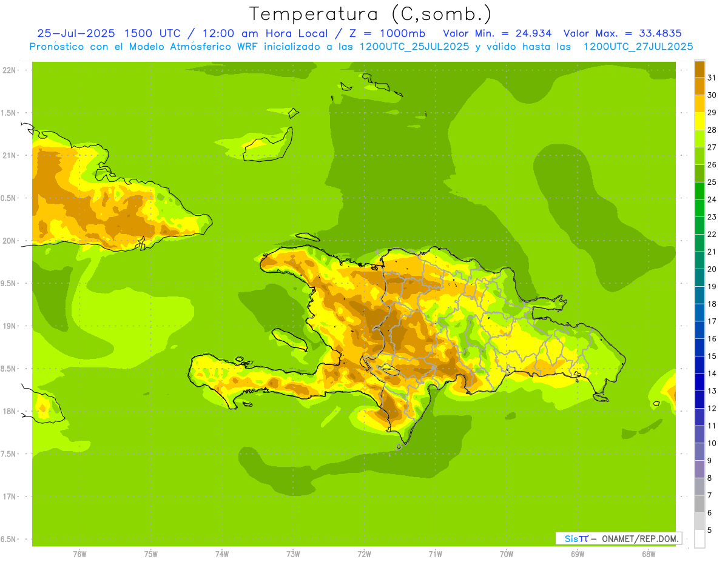Click the '20' value on the color scale
This screenshot has height=562, width=728.
pyautogui.click(x=712, y=269)
